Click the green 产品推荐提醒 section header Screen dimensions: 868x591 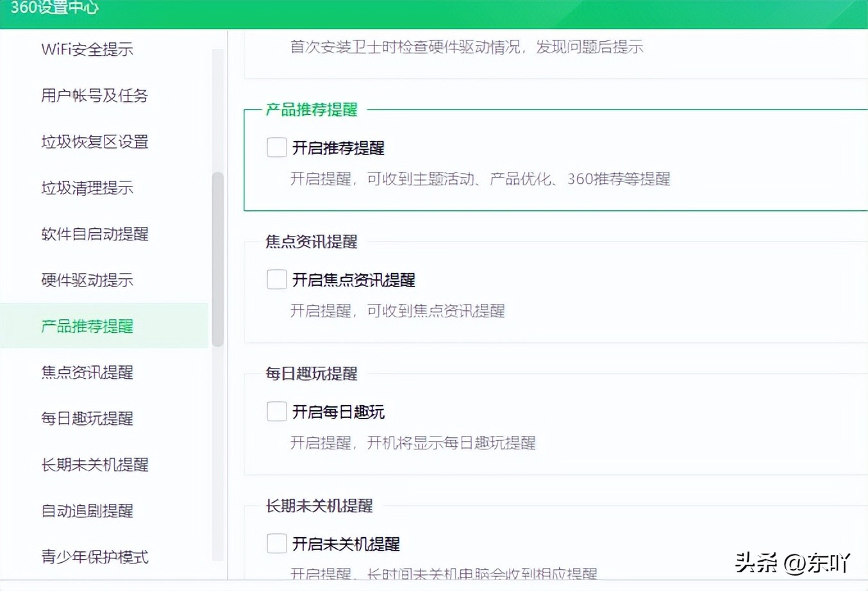pos(310,109)
